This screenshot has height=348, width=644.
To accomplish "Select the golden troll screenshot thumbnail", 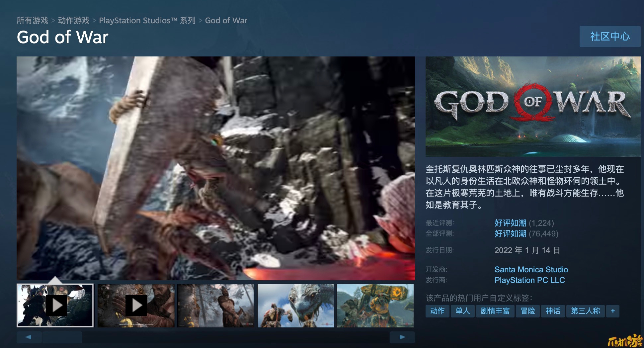I will [375, 305].
